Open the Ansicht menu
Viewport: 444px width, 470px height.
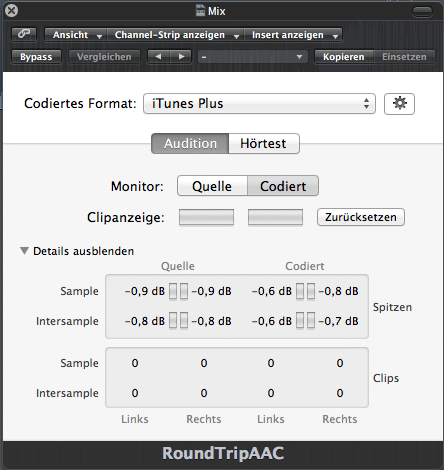pos(76,35)
